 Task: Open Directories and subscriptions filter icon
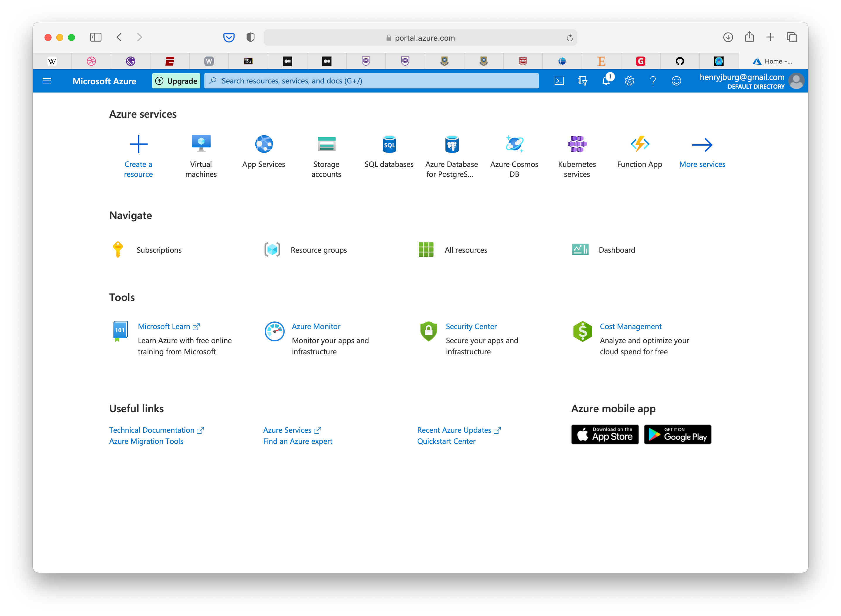[x=582, y=81]
